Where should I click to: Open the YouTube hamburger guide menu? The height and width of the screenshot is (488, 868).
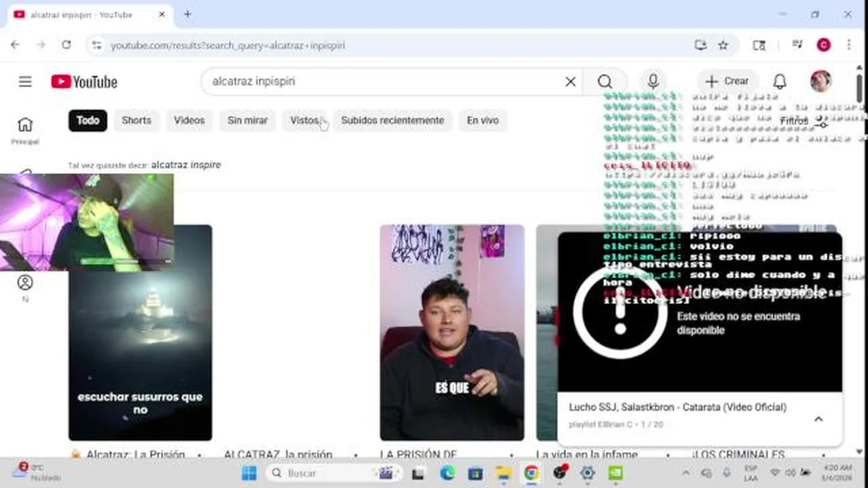[25, 82]
